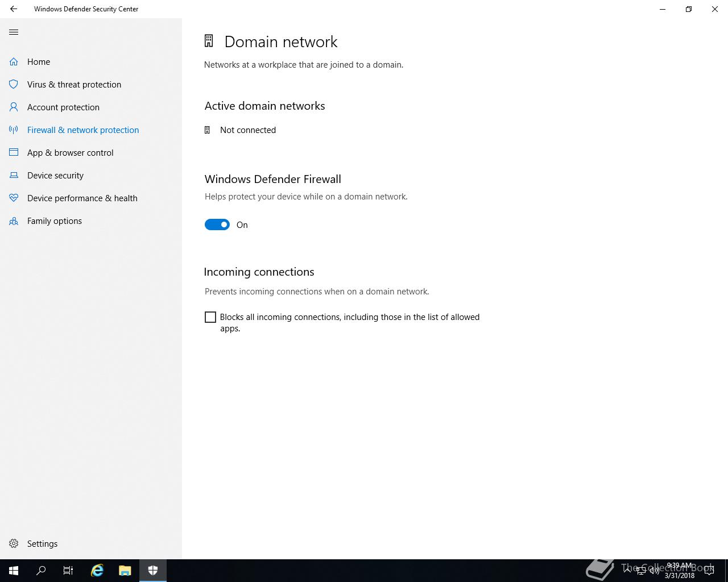This screenshot has height=582, width=728.
Task: Click the Not connected building icon
Action: tap(207, 130)
